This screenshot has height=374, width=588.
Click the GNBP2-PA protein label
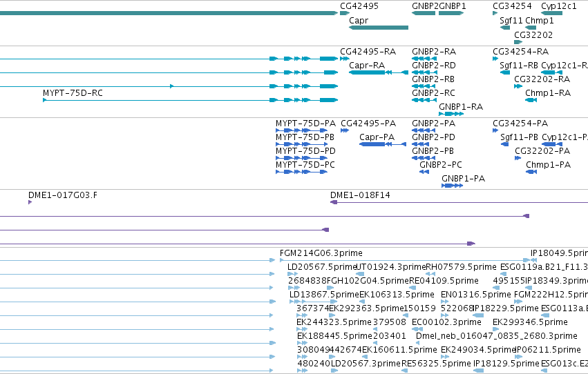pos(433,123)
